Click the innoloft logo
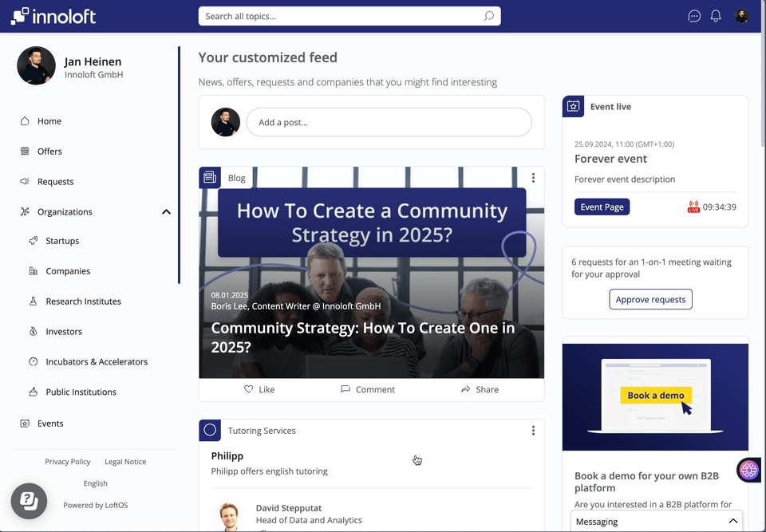This screenshot has width=766, height=532. [53, 16]
